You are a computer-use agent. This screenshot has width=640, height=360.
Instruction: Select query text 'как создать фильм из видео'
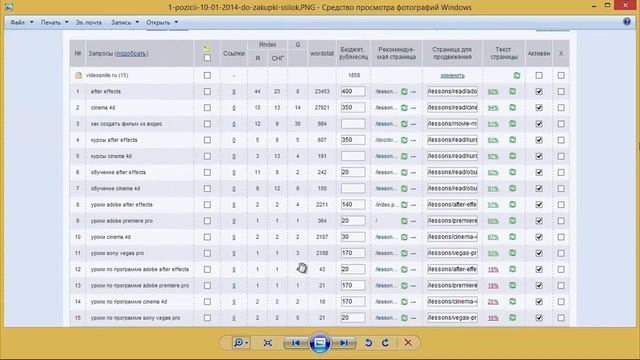click(126, 124)
